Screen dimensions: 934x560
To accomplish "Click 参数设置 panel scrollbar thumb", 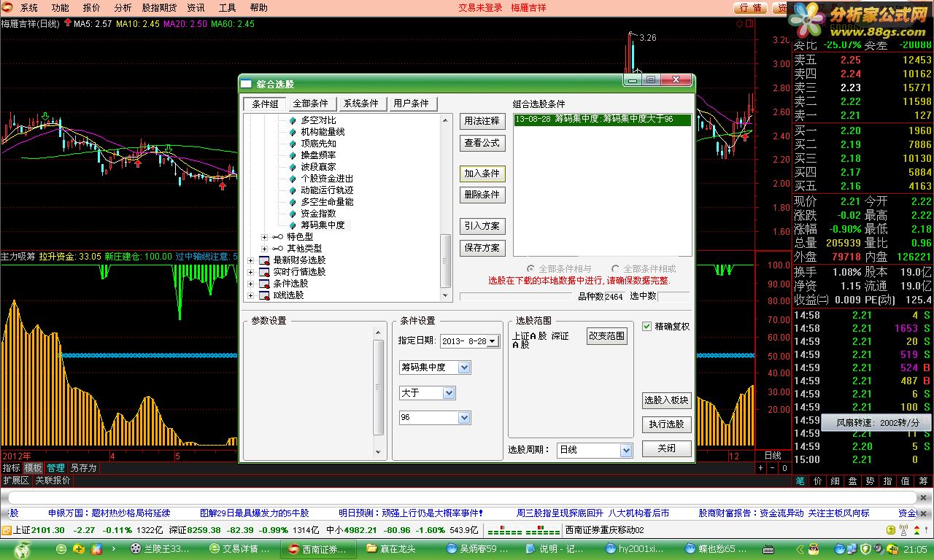I will coord(378,388).
